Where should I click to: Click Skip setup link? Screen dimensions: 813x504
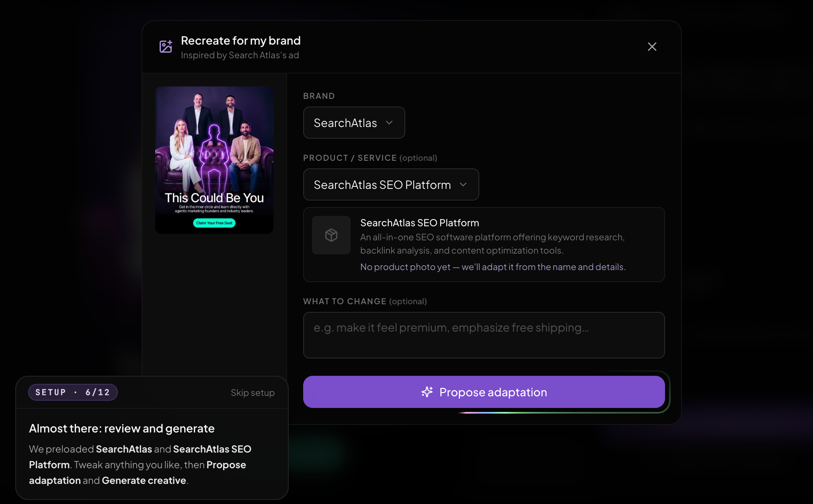coord(253,393)
